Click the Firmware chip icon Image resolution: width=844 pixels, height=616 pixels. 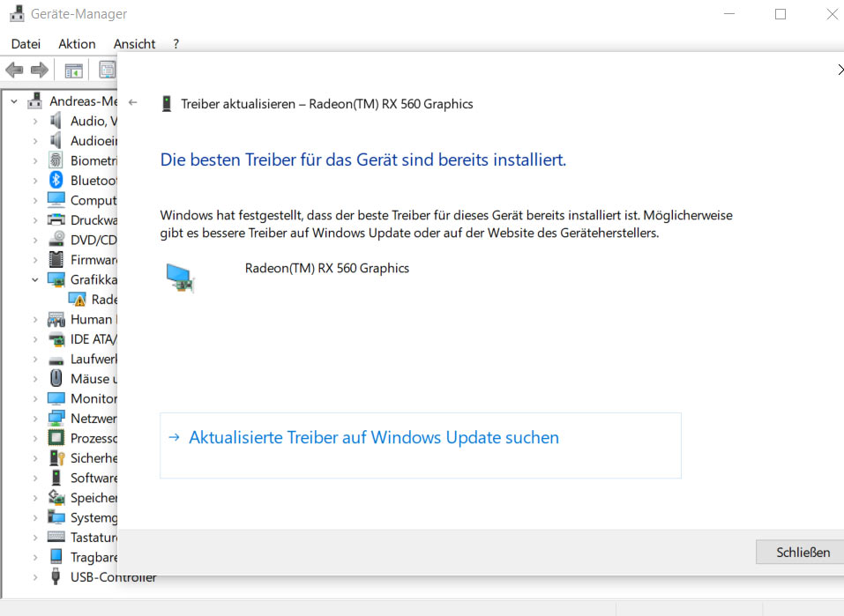56,259
